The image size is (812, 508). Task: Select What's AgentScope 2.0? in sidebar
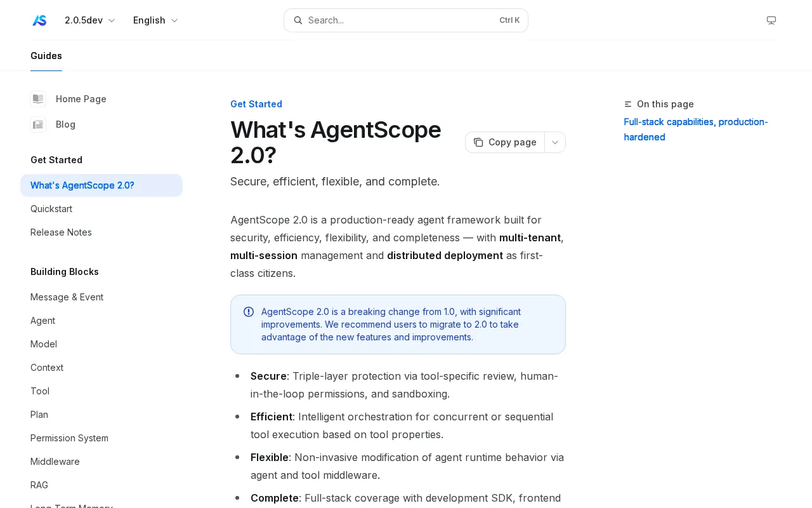(101, 185)
